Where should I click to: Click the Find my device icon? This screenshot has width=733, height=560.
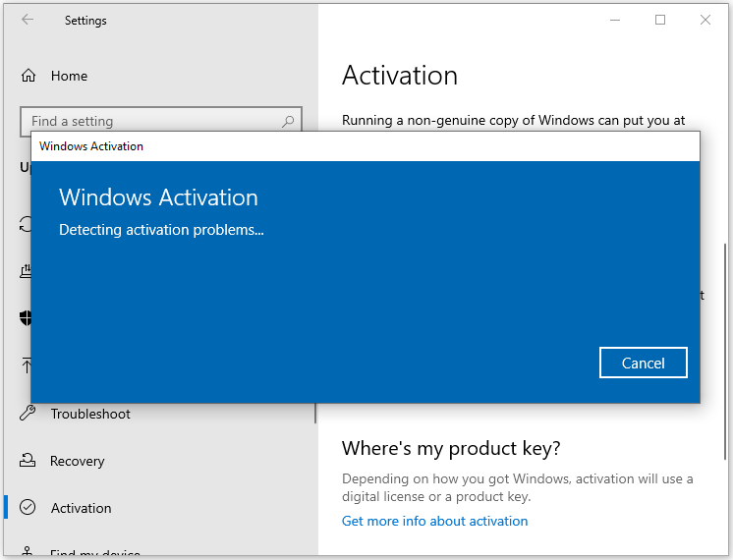coord(28,553)
